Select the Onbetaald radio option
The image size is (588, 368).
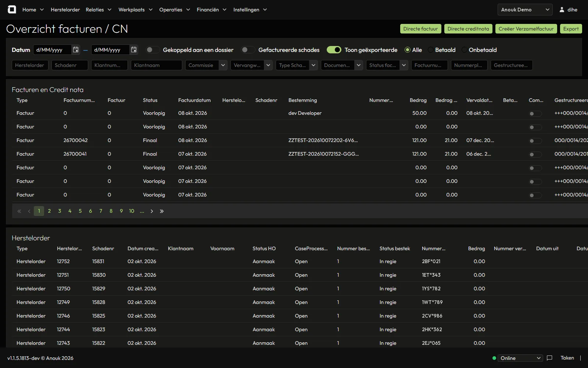click(464, 50)
